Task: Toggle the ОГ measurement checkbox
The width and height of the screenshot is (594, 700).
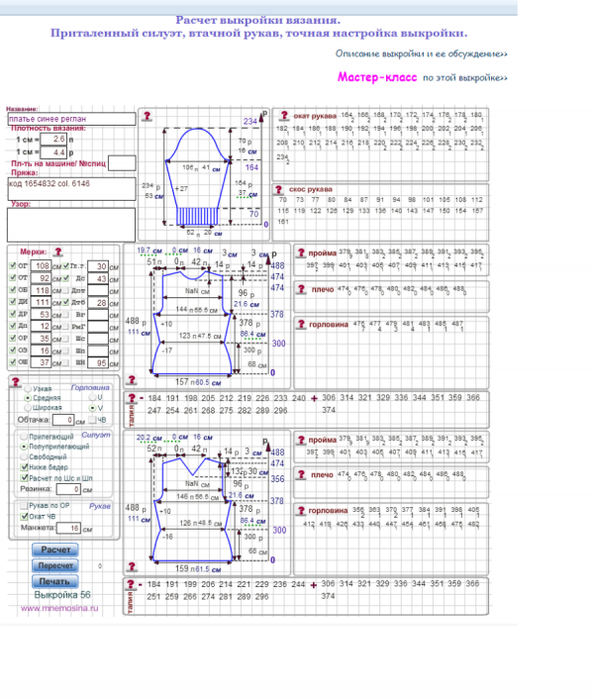Action: pyautogui.click(x=11, y=267)
